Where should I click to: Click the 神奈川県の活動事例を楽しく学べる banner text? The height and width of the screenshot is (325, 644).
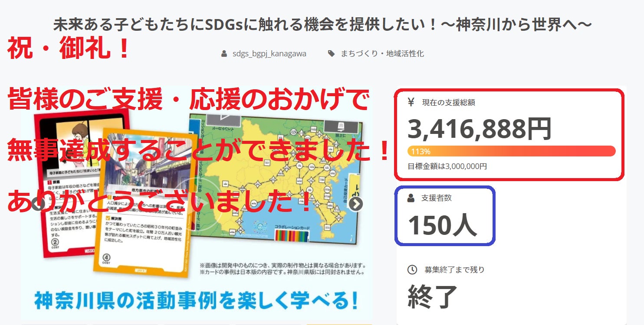click(196, 300)
